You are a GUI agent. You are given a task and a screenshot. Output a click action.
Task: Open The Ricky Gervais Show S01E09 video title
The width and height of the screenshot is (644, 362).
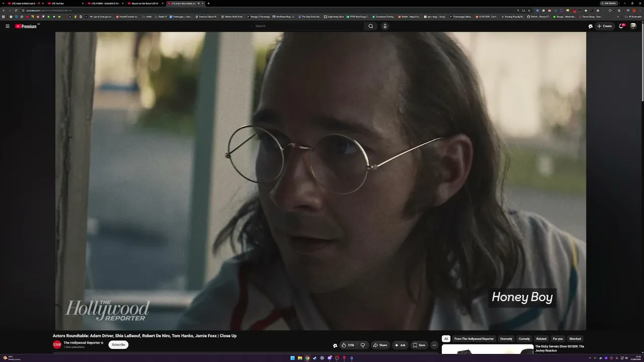559,348
